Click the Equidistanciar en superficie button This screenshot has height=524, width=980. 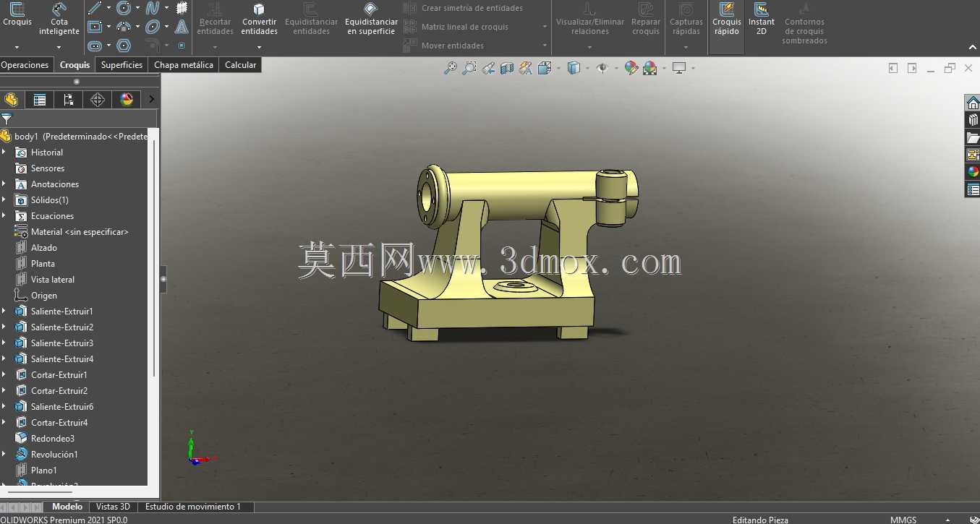pos(371,20)
